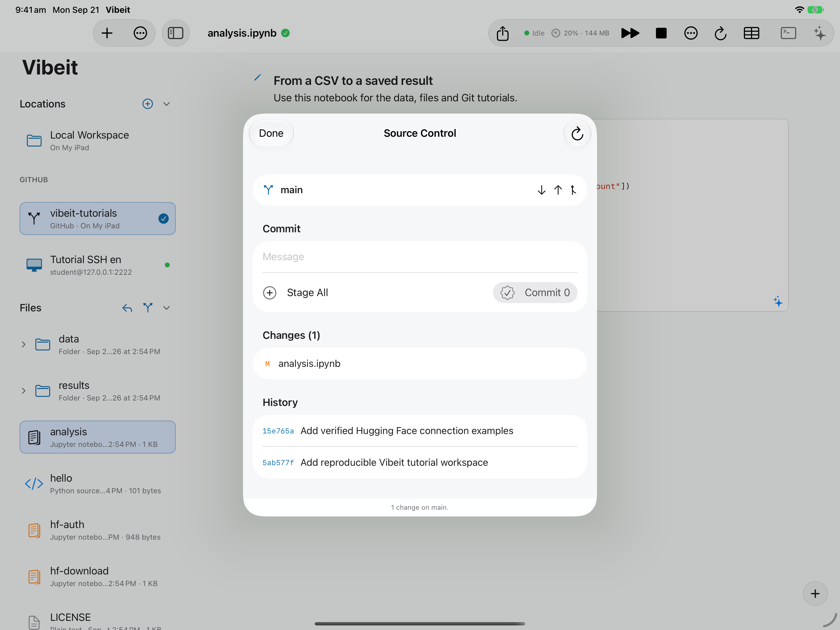840x630 pixels.
Task: Open hf-download notebook file
Action: coord(98,576)
